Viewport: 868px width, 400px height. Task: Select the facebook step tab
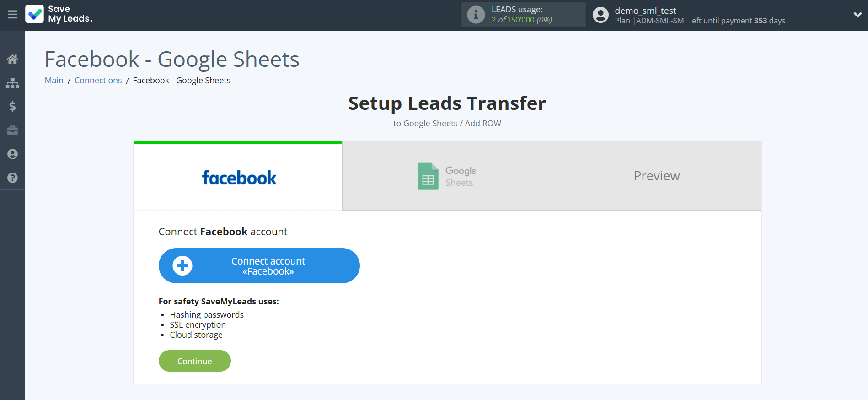(238, 177)
